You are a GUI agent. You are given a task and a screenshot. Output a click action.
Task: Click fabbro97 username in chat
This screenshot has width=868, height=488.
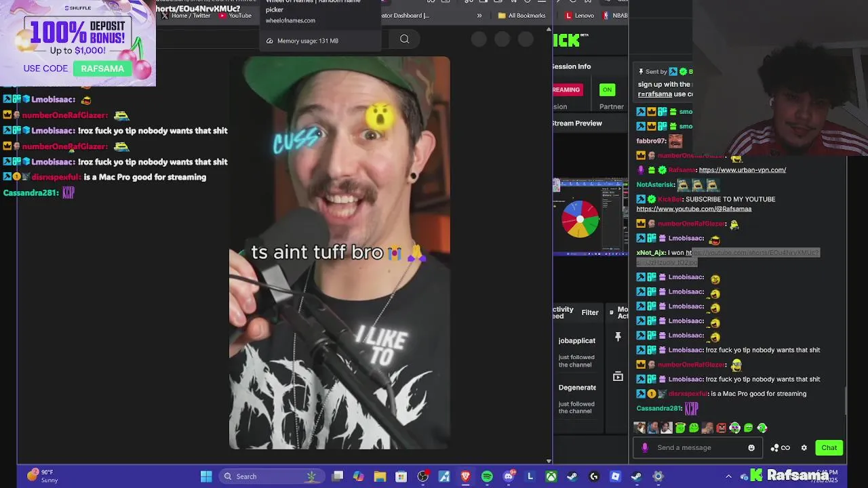[x=650, y=141]
